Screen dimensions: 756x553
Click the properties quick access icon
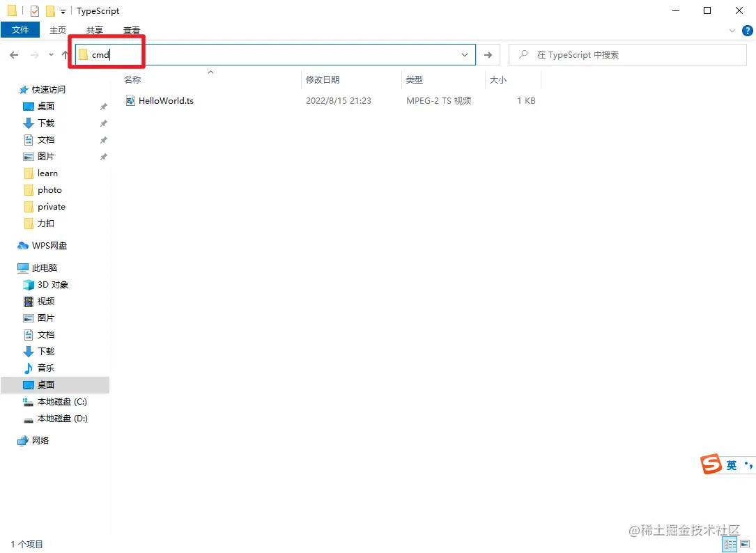pyautogui.click(x=35, y=10)
